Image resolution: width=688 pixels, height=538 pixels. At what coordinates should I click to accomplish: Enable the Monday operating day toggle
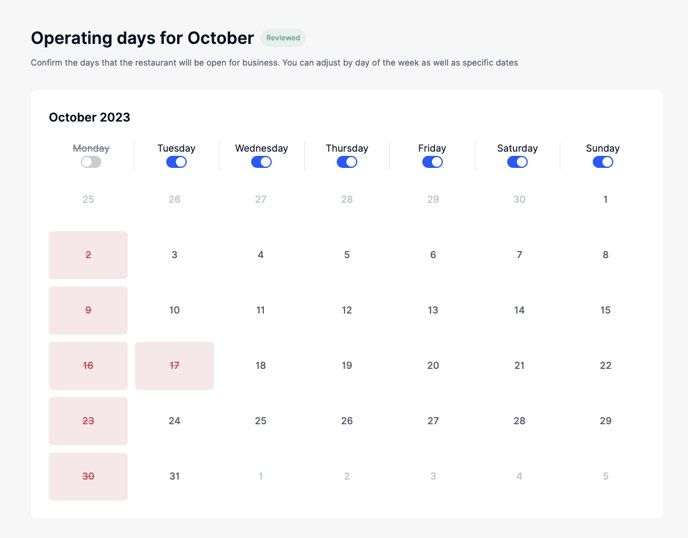pyautogui.click(x=91, y=162)
